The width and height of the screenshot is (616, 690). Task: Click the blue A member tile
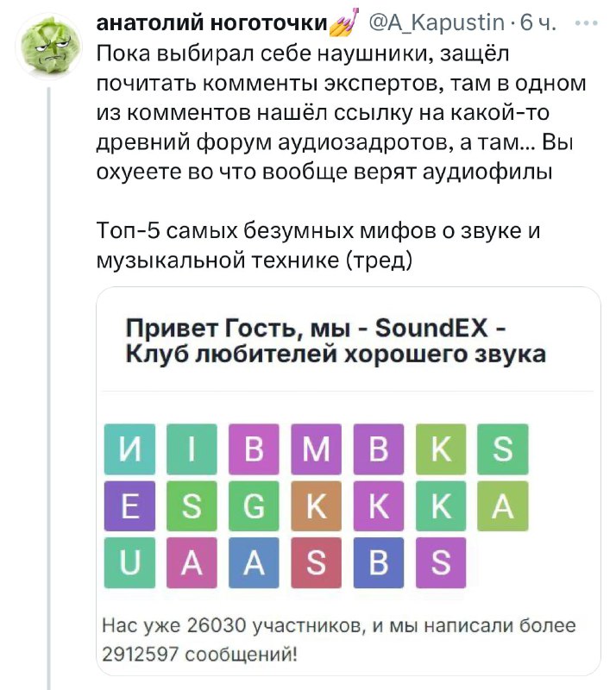[x=254, y=562]
